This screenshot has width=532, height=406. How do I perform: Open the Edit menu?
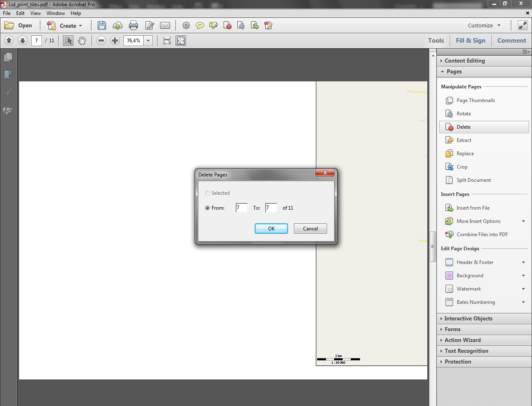[20, 13]
